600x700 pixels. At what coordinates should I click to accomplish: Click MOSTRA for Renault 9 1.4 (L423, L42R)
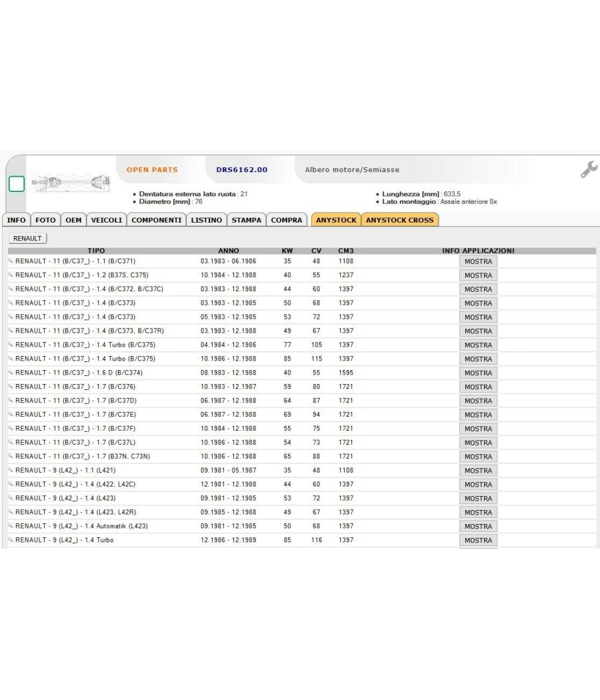478,513
